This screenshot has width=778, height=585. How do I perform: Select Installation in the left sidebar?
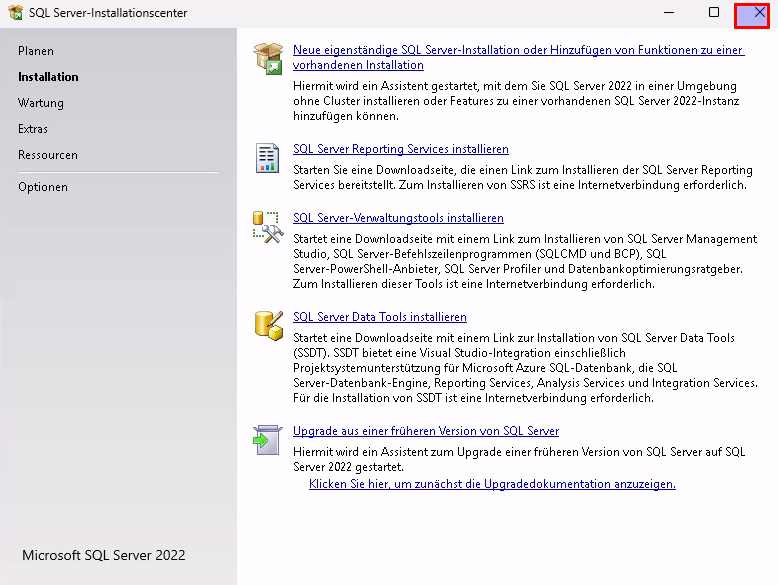coord(48,77)
